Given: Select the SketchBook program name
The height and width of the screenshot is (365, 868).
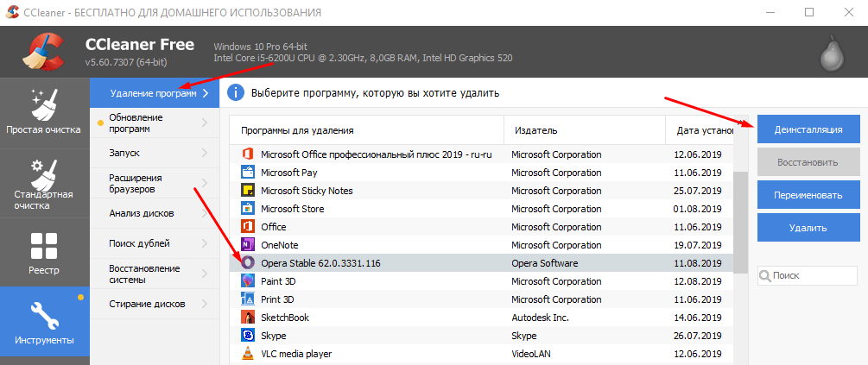Looking at the screenshot, I should [284, 318].
